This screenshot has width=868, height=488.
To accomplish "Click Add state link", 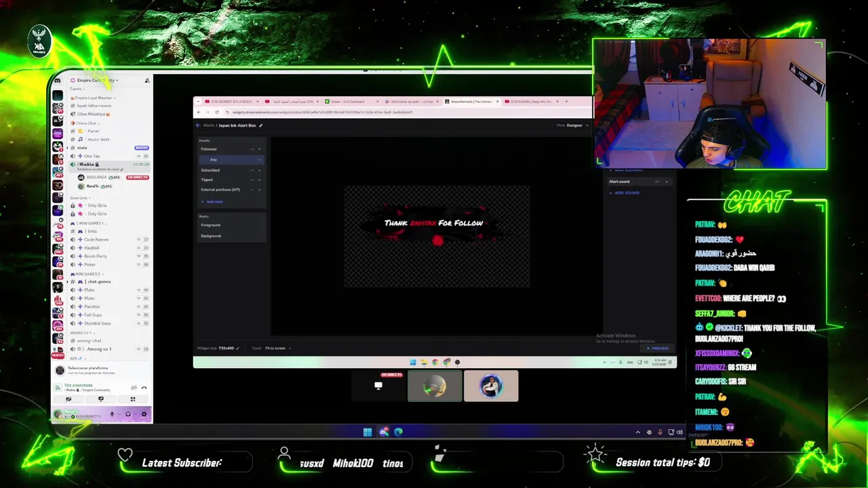I will coord(212,202).
